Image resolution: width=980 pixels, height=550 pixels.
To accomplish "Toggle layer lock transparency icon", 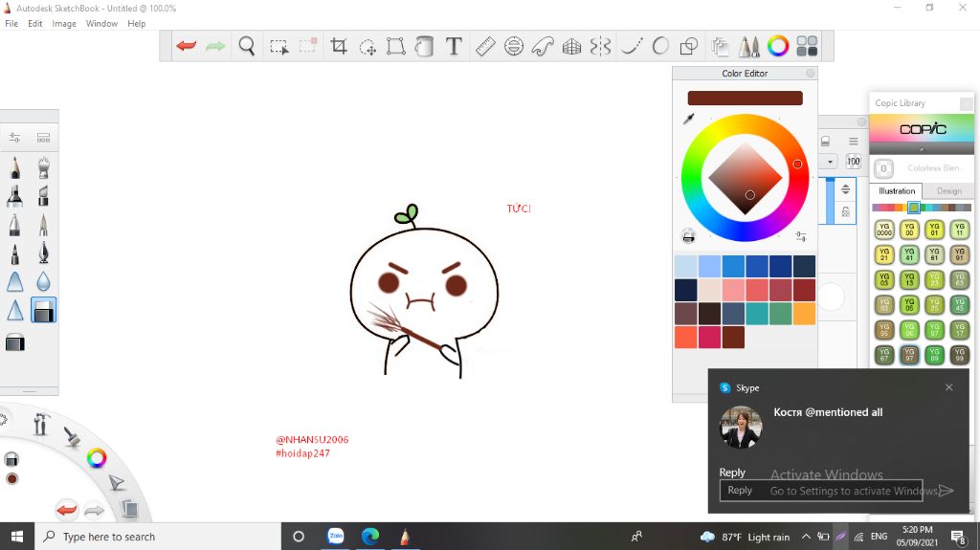I will (846, 212).
